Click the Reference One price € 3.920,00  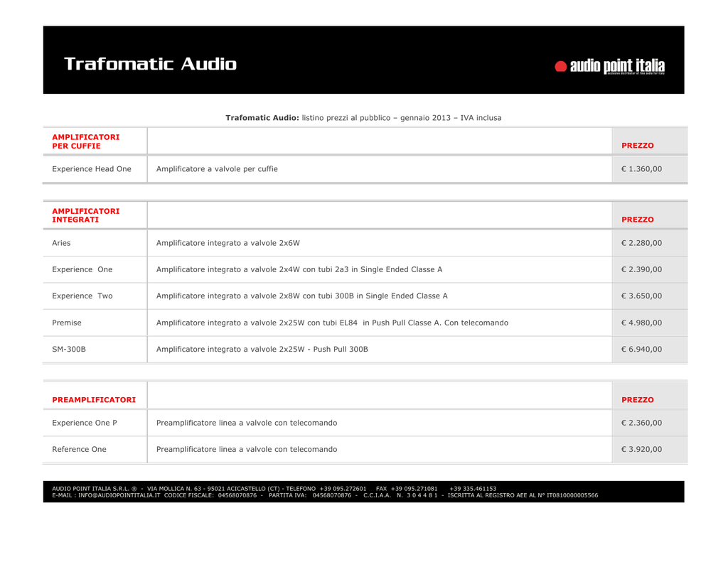point(642,449)
